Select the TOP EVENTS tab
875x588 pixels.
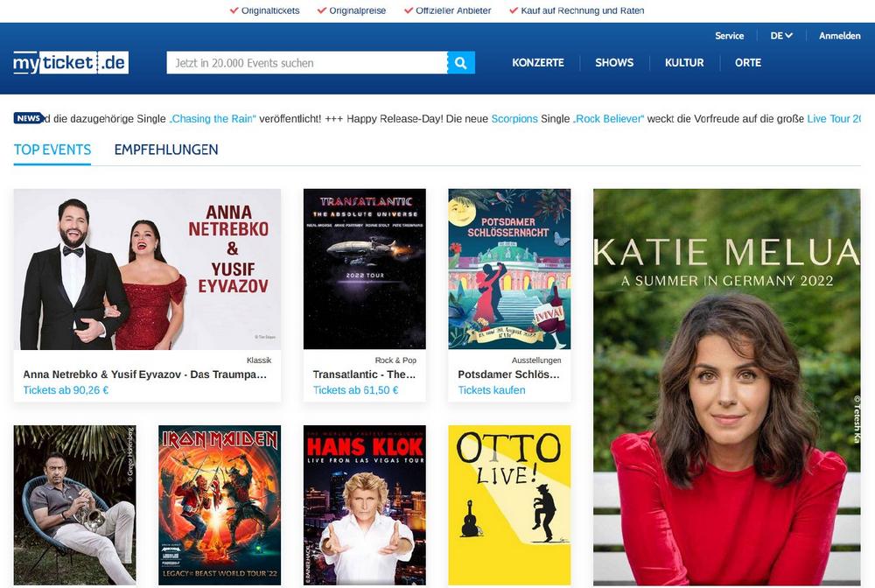52,150
